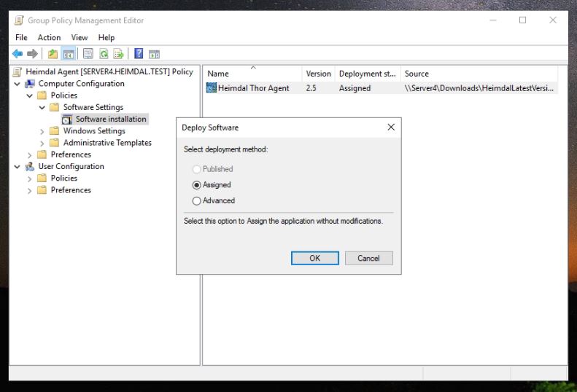Toggle the Show/Hide Console Tree icon

point(69,54)
